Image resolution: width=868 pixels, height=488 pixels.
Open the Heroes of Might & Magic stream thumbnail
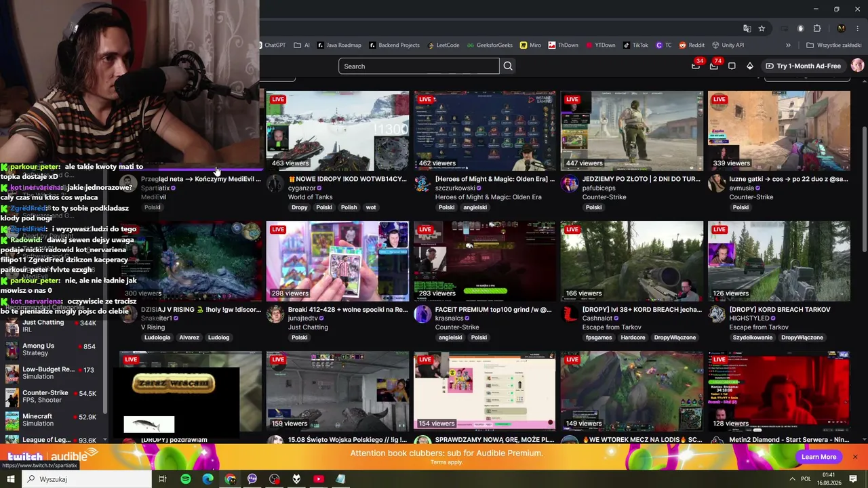[x=485, y=131]
